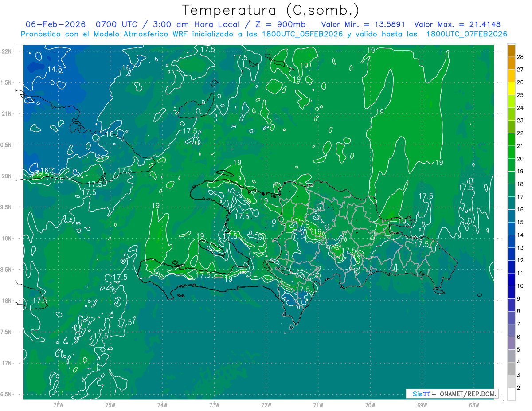Click the 'Temperatura (C,somb.)' title
The image size is (532, 411).
270,10
